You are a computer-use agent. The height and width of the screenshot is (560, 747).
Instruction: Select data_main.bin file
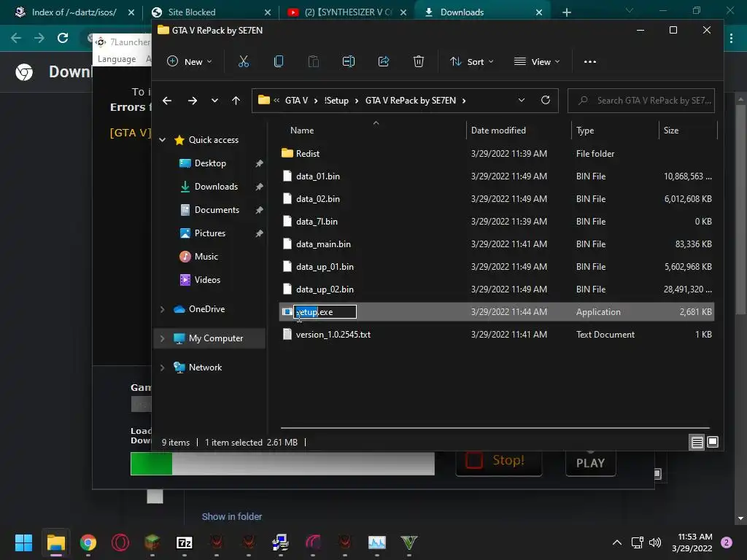[x=496, y=244]
